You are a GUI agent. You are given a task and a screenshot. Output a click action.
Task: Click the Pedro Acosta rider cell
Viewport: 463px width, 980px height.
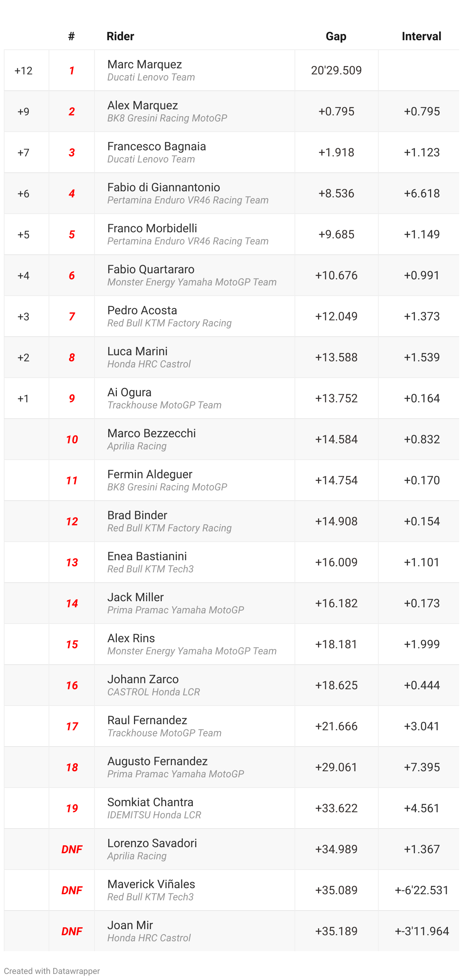(x=194, y=316)
